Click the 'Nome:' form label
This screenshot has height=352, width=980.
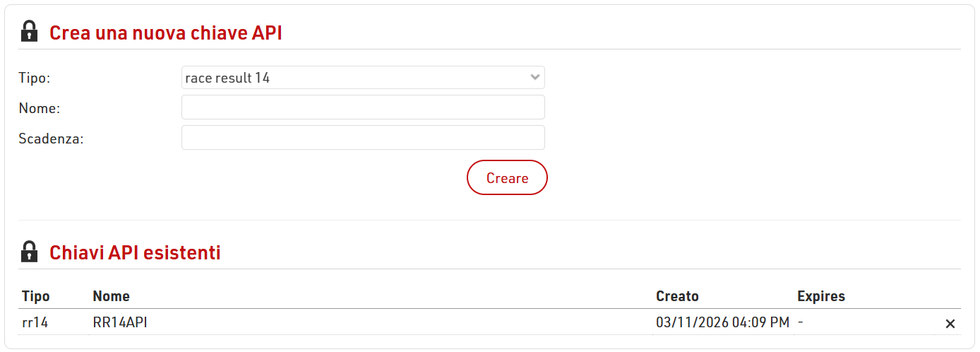pos(40,108)
